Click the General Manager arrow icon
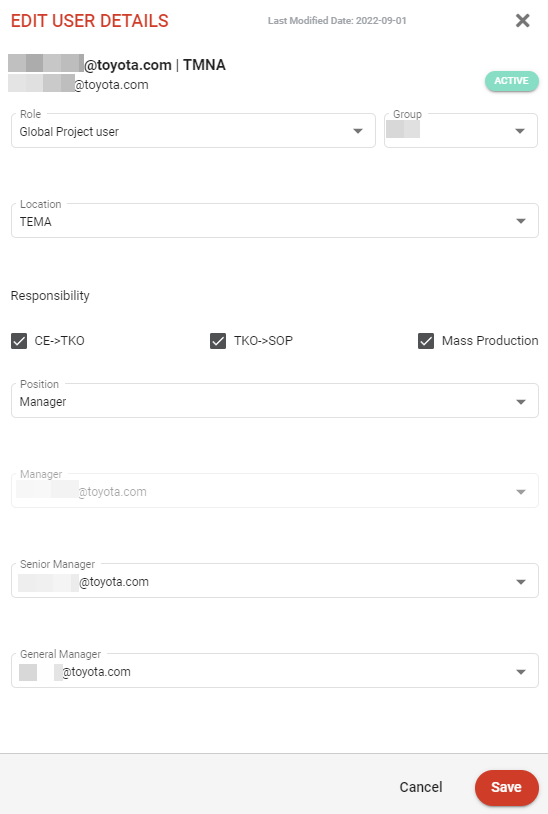The image size is (548, 814). [521, 672]
